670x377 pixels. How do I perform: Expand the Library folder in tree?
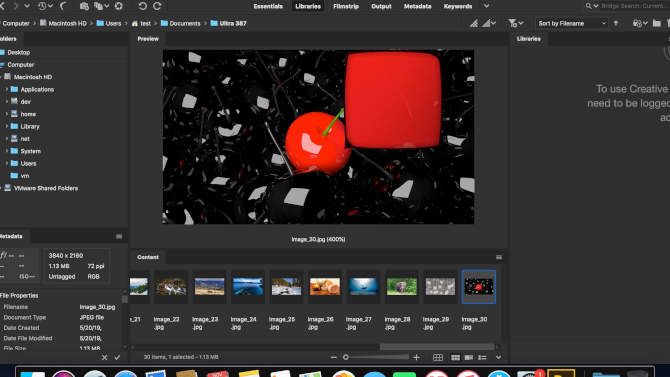tap(7, 127)
